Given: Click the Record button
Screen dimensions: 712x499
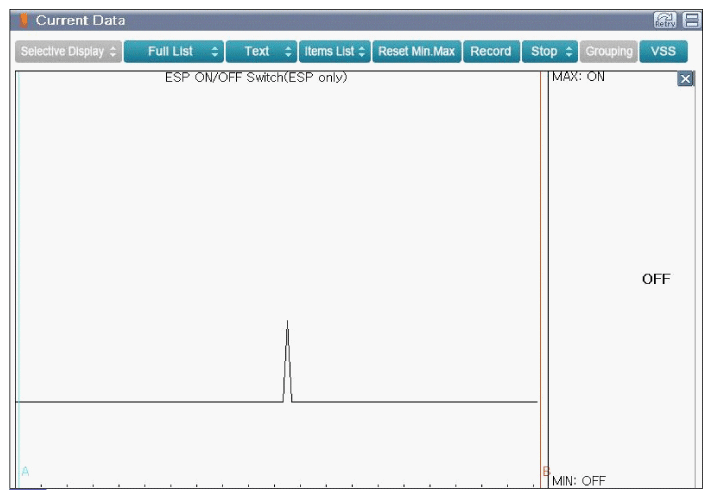Looking at the screenshot, I should click(491, 51).
